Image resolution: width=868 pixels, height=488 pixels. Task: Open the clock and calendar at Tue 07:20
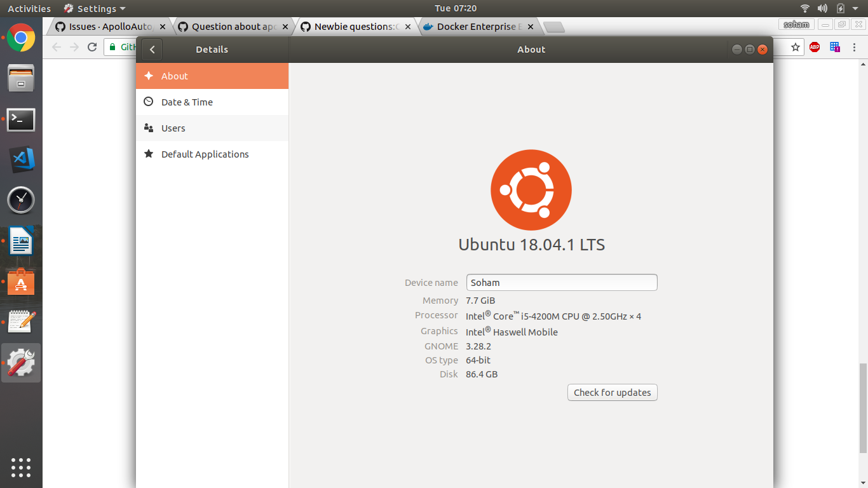click(x=456, y=8)
